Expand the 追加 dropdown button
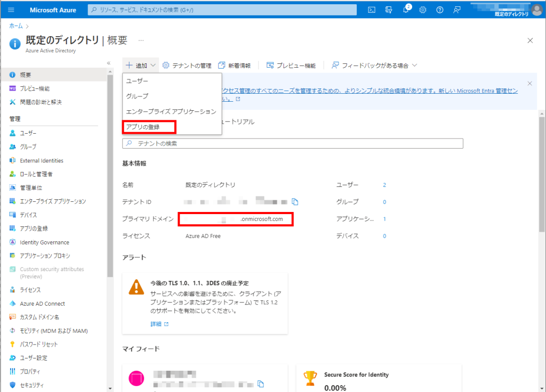 coord(141,66)
